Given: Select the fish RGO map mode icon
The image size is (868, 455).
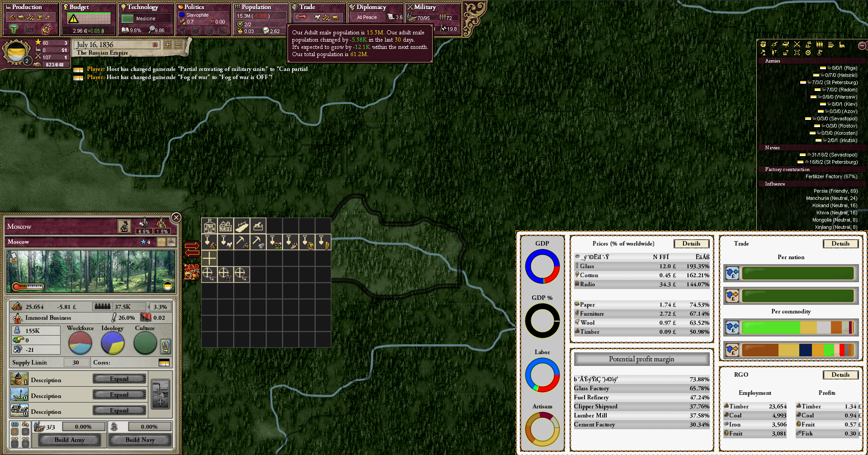Looking at the screenshot, I should [291, 242].
